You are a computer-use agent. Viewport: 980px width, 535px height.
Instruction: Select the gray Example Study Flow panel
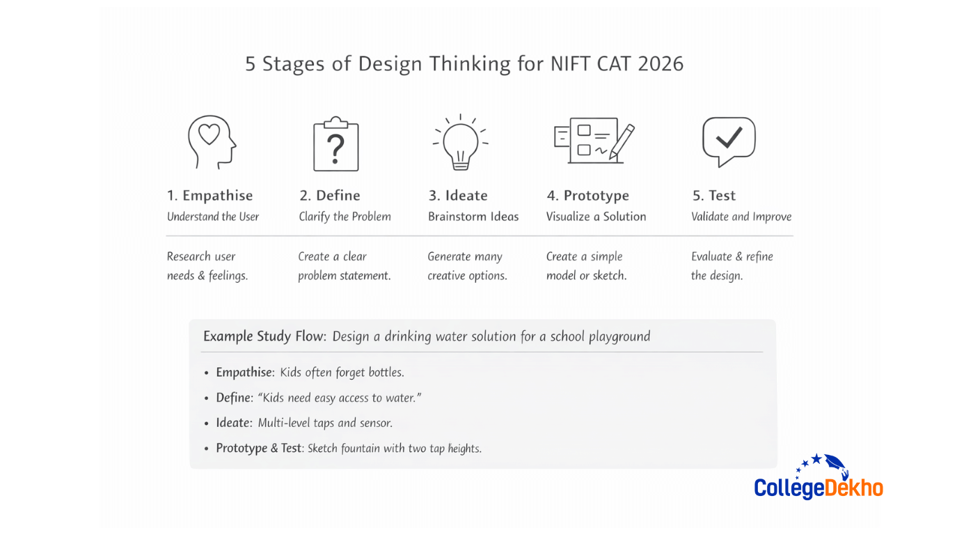482,394
